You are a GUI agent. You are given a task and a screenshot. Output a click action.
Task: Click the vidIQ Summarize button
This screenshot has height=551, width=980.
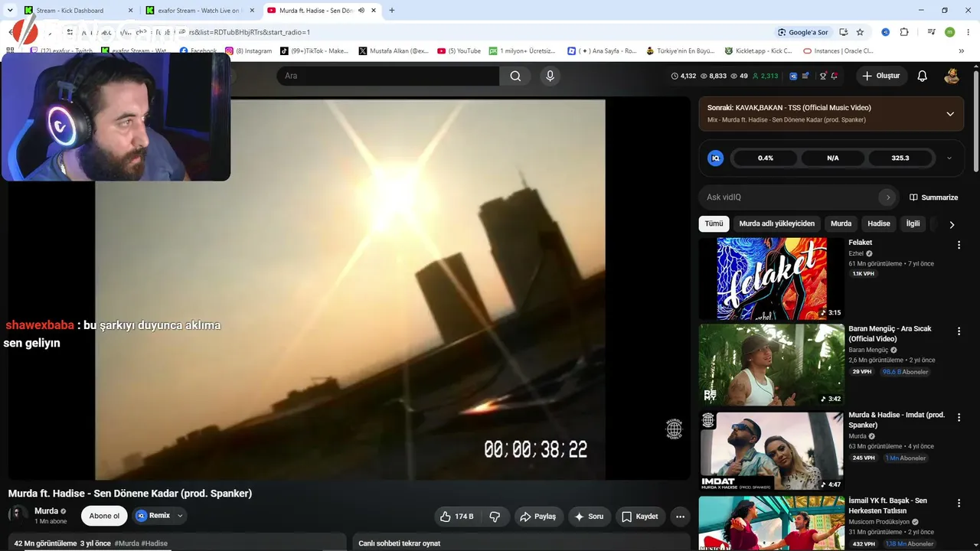click(x=933, y=197)
